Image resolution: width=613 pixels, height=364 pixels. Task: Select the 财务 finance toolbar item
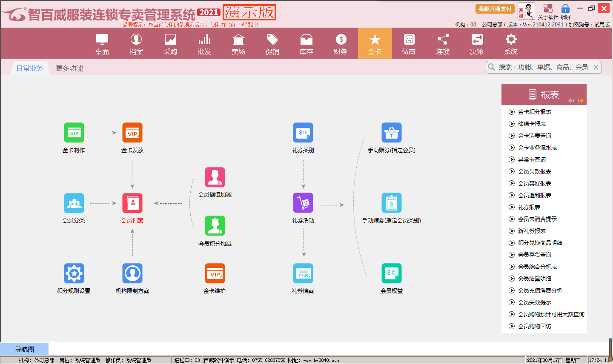341,44
